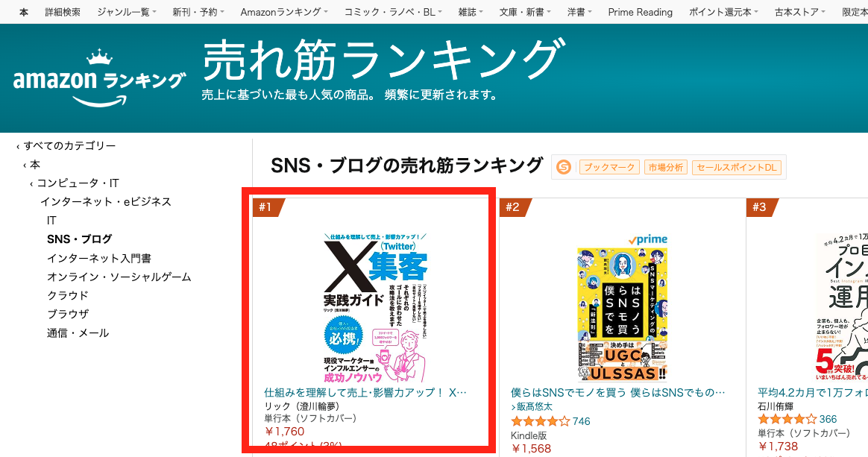This screenshot has height=457, width=868.
Task: Expand the コミック・ラノベ・BL dropdown
Action: point(393,12)
